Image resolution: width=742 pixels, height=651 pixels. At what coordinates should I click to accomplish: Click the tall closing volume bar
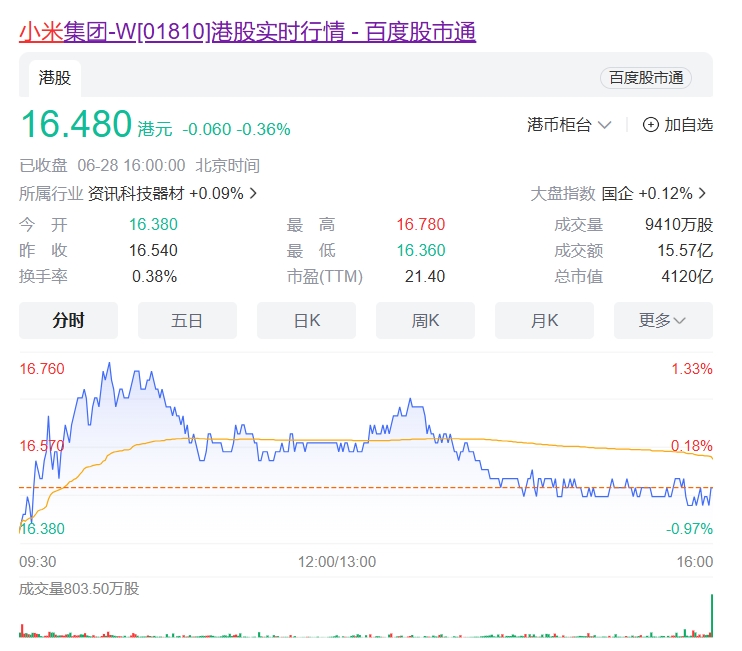(712, 615)
